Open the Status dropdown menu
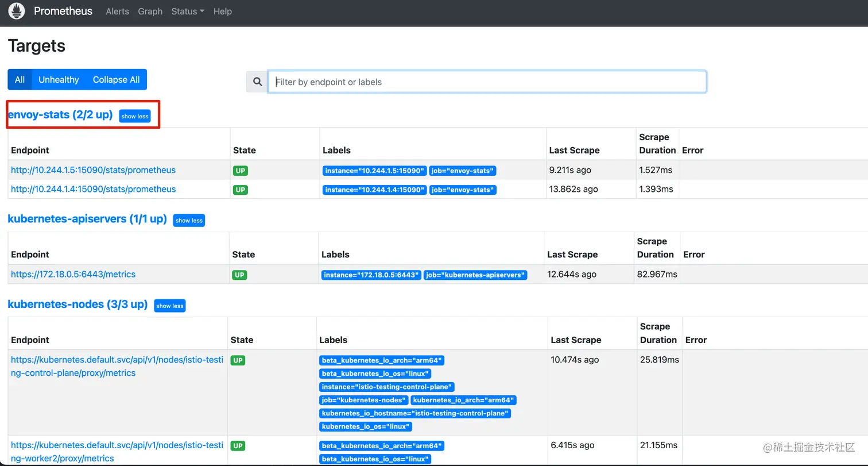The image size is (868, 466). [x=188, y=11]
